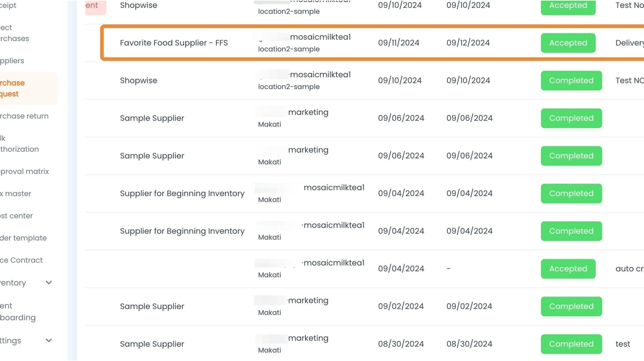This screenshot has width=644, height=361.
Task: Open Favorite Food Supplier - FFS row
Action: (x=174, y=43)
